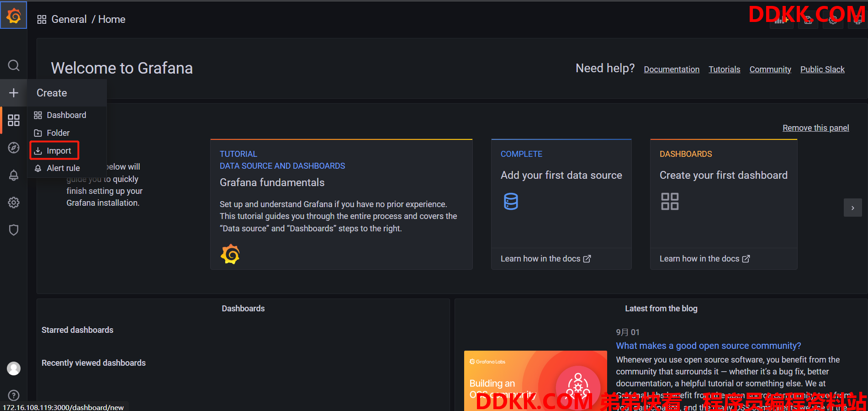
Task: Open the Dashboards four-squares sidebar icon
Action: (14, 120)
